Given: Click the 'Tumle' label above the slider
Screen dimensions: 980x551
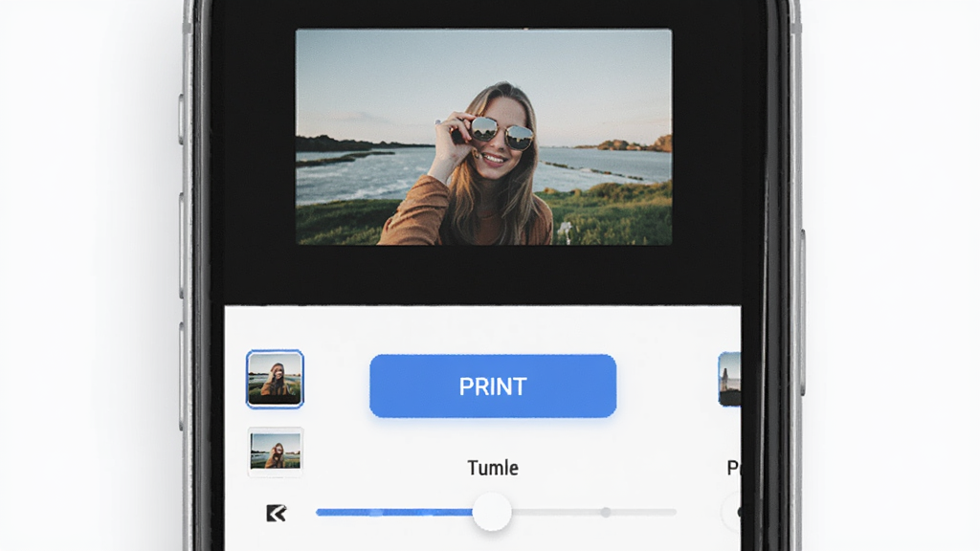Looking at the screenshot, I should point(493,468).
